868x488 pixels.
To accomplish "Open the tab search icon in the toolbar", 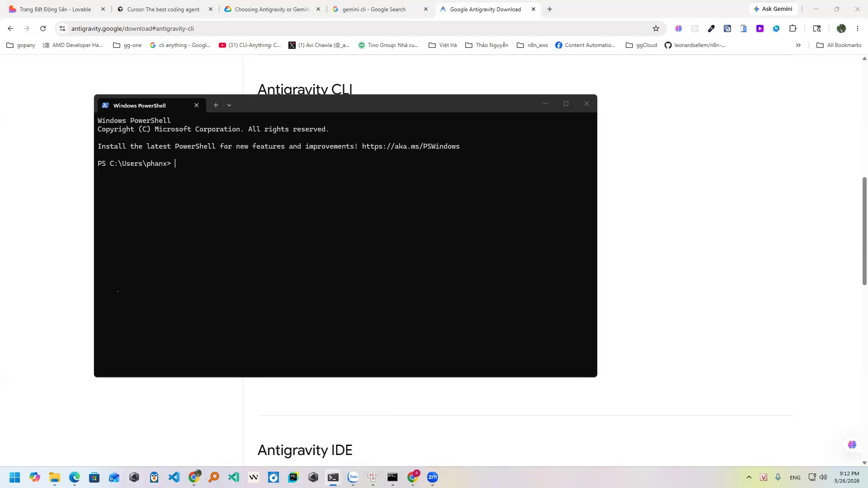I will pos(817,28).
